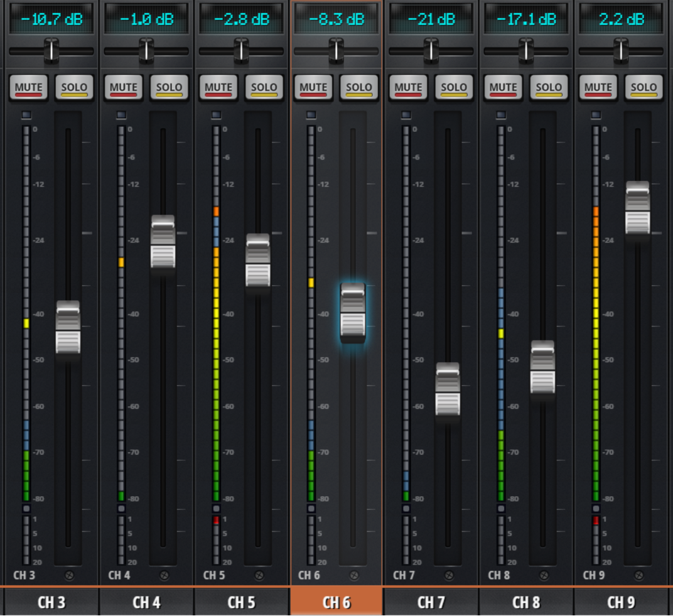Viewport: 673px width, 616px height.
Task: Click the red gain reduction LED on CH 5
Action: [216, 521]
